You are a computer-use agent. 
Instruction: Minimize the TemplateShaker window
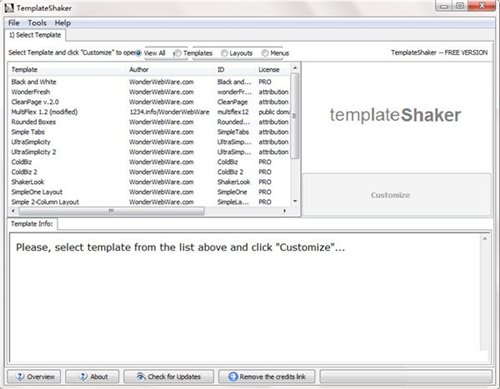443,6
